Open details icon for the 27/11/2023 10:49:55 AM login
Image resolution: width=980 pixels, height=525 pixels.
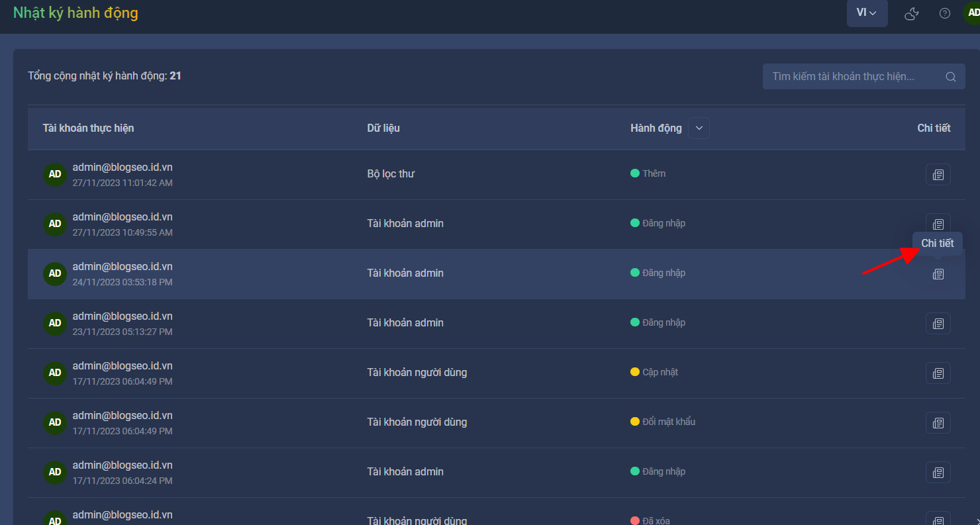click(x=938, y=223)
